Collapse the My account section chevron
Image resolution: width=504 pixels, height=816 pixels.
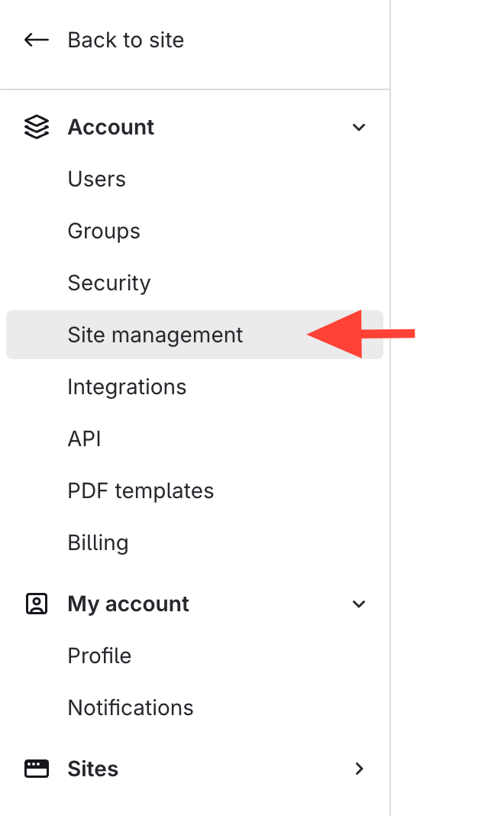pos(359,604)
